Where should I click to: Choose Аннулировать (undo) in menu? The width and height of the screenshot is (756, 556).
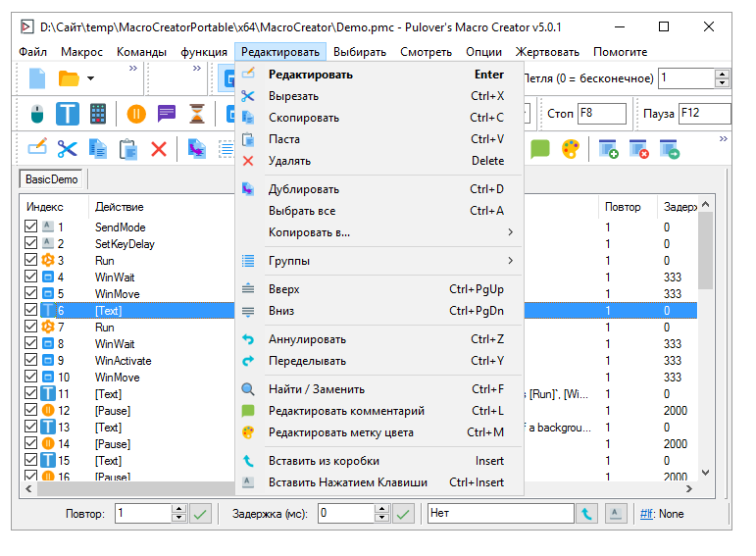click(378, 339)
